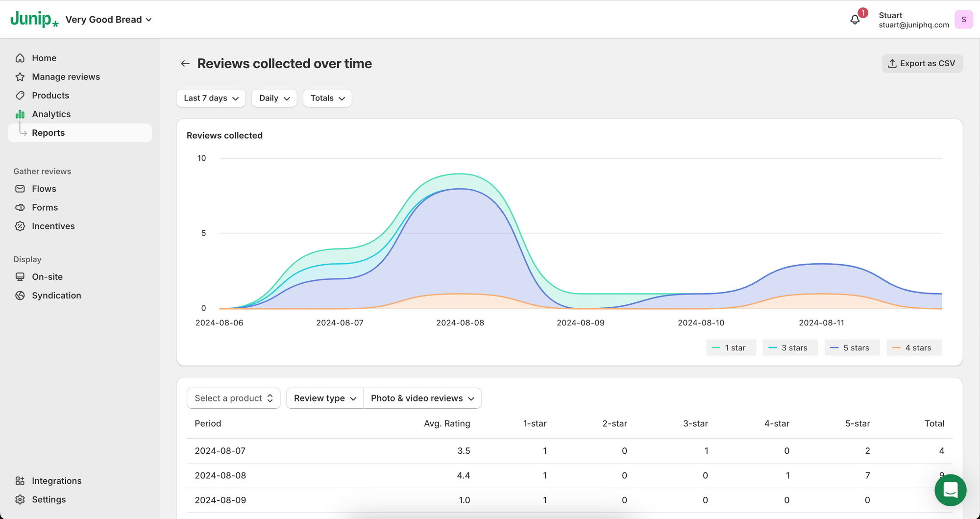This screenshot has height=519, width=980.
Task: Click the On-site display icon
Action: pos(20,277)
